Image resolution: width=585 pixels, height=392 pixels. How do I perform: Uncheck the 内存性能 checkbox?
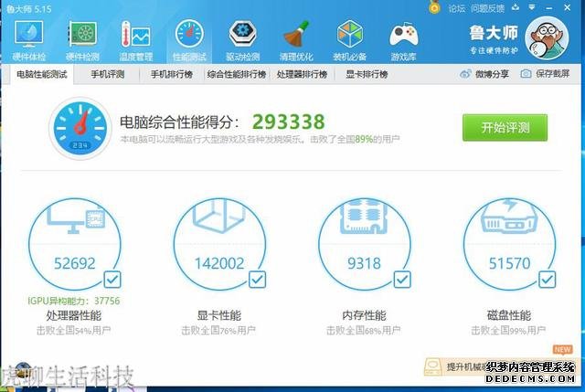coord(402,280)
